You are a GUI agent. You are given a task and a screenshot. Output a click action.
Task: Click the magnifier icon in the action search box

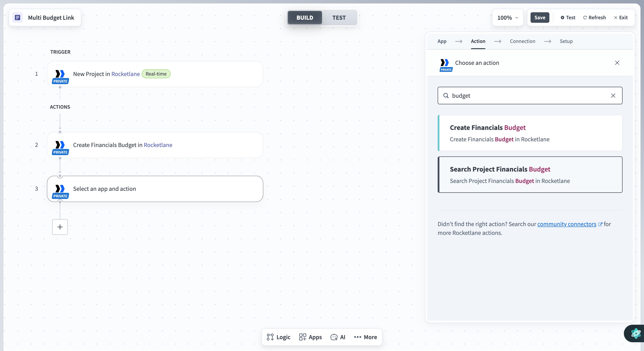pyautogui.click(x=446, y=96)
